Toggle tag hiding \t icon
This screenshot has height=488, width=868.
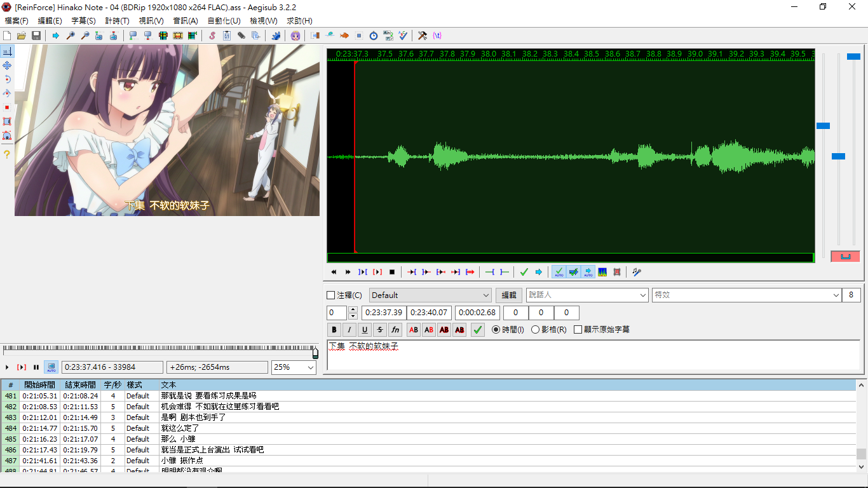[437, 36]
